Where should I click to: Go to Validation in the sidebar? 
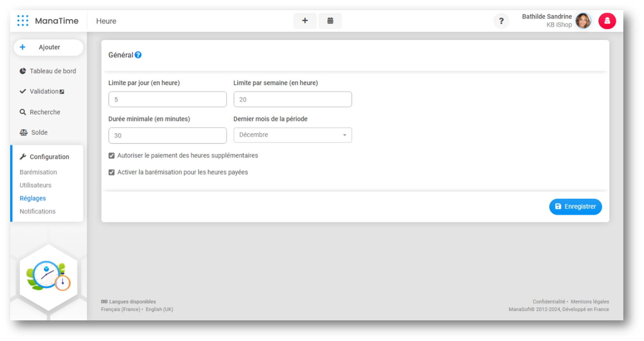coord(44,92)
